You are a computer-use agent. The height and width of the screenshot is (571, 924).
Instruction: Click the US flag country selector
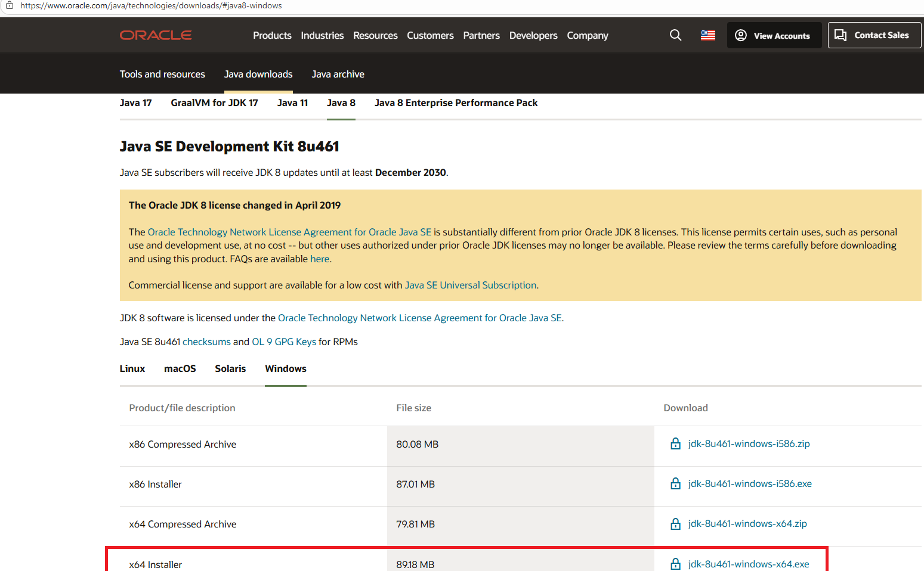tap(708, 35)
